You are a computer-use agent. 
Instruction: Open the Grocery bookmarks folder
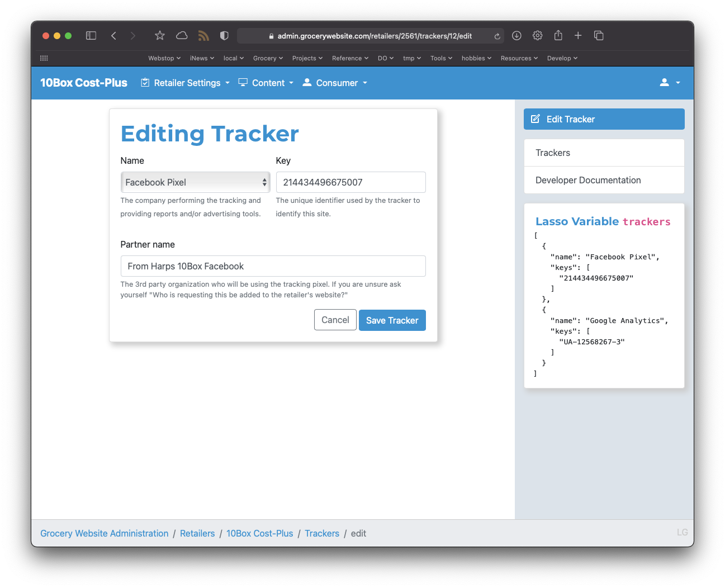click(x=268, y=58)
